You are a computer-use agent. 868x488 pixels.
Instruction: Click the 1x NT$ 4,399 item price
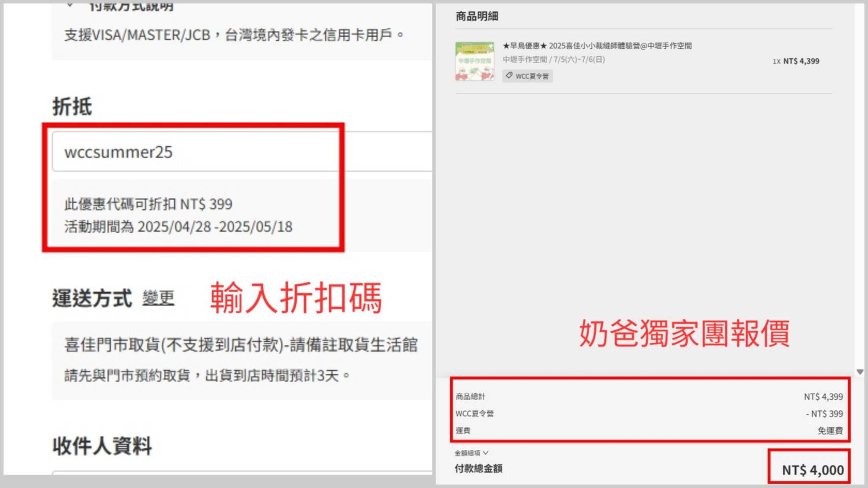tap(796, 61)
